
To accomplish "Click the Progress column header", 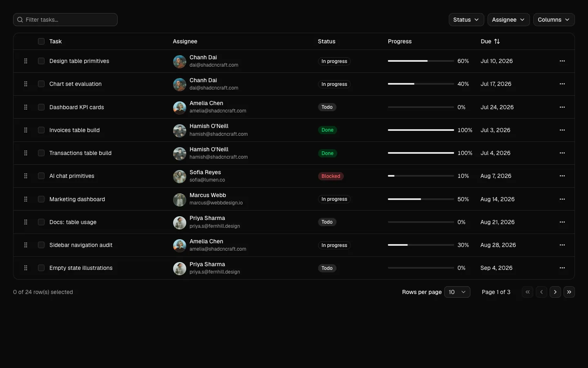I will point(400,41).
